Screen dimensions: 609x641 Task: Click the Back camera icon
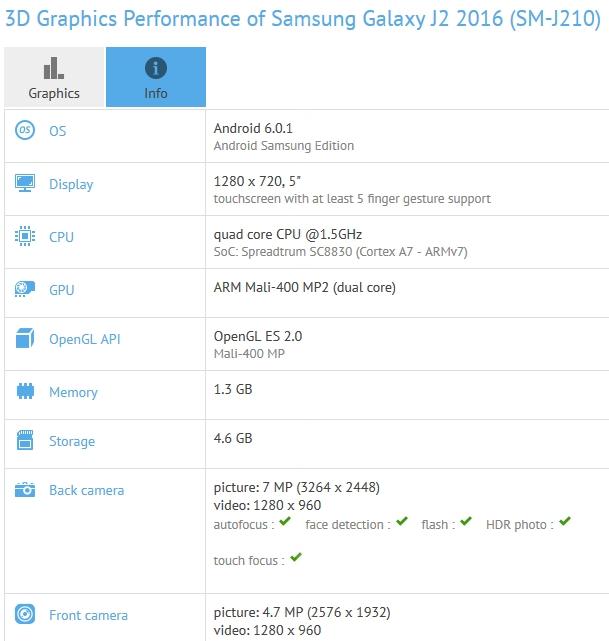click(25, 489)
